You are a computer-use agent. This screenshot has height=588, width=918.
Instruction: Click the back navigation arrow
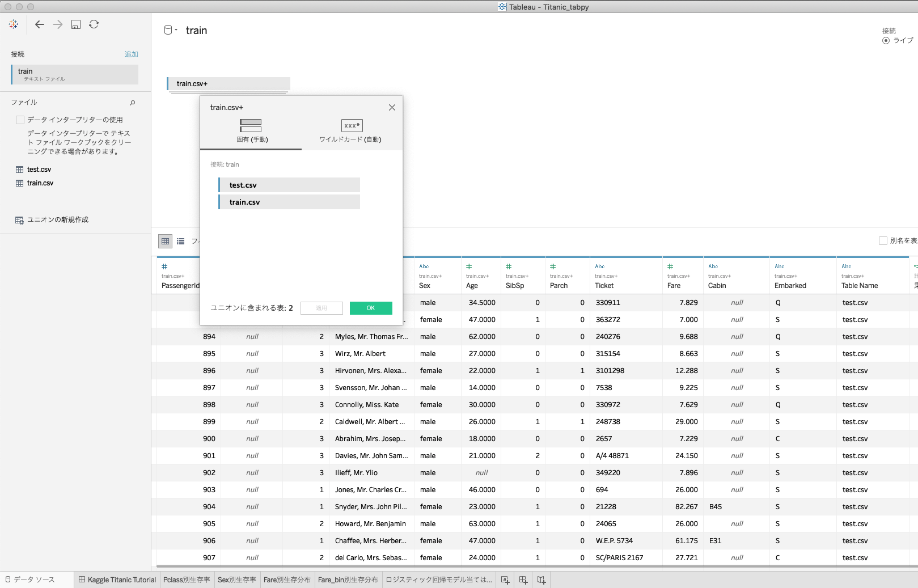click(x=39, y=24)
